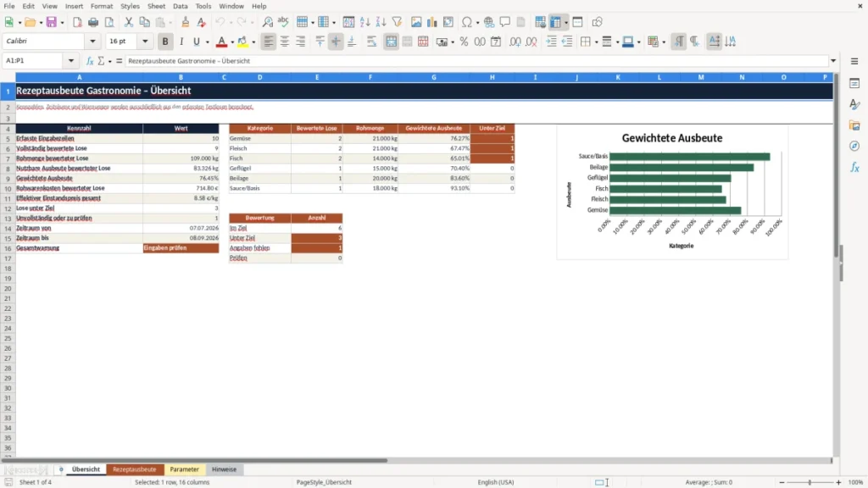Click the Save document icon
The height and width of the screenshot is (488, 868).
pyautogui.click(x=52, y=22)
